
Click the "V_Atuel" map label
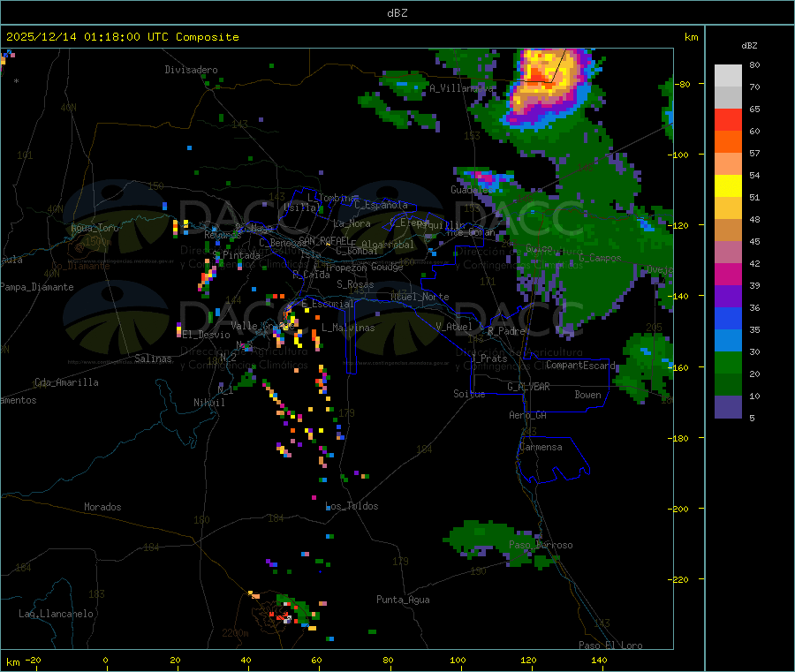[454, 327]
